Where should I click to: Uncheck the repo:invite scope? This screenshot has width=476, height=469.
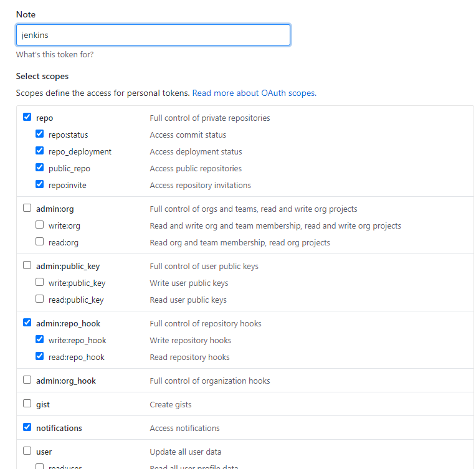click(40, 184)
